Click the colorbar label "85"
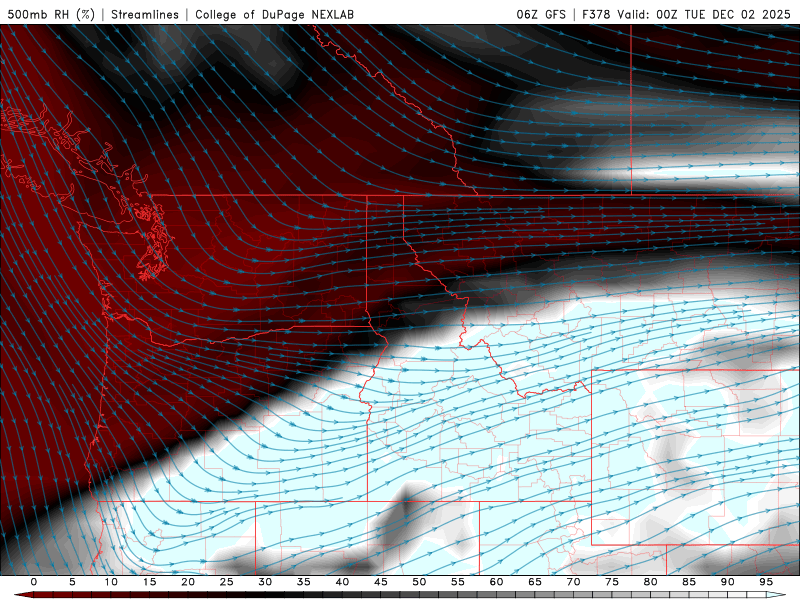The image size is (800, 600). (x=689, y=582)
